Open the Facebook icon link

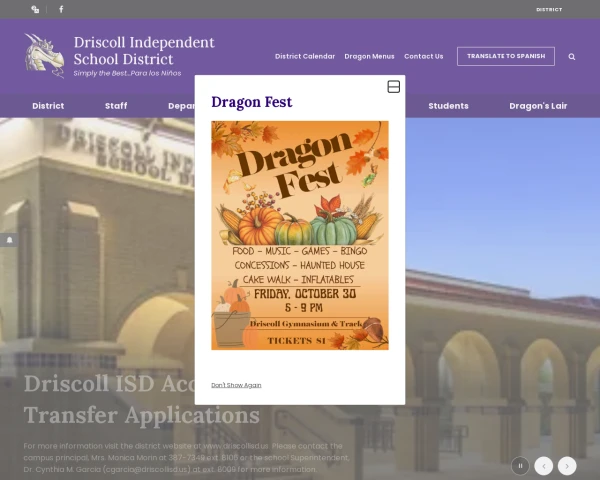pos(61,9)
